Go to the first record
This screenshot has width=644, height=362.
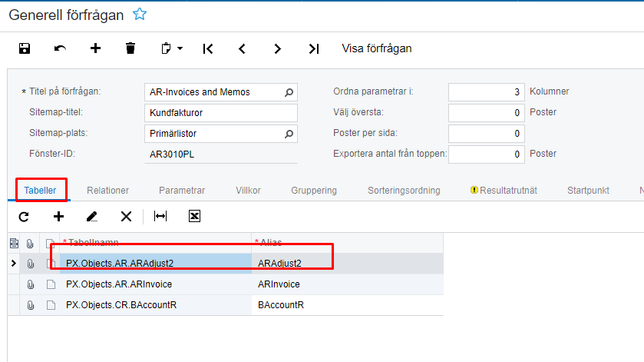pyautogui.click(x=208, y=48)
